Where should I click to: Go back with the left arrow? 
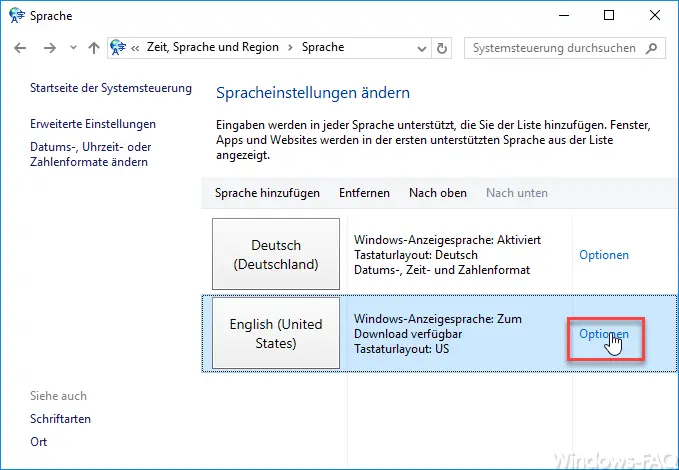[x=20, y=48]
